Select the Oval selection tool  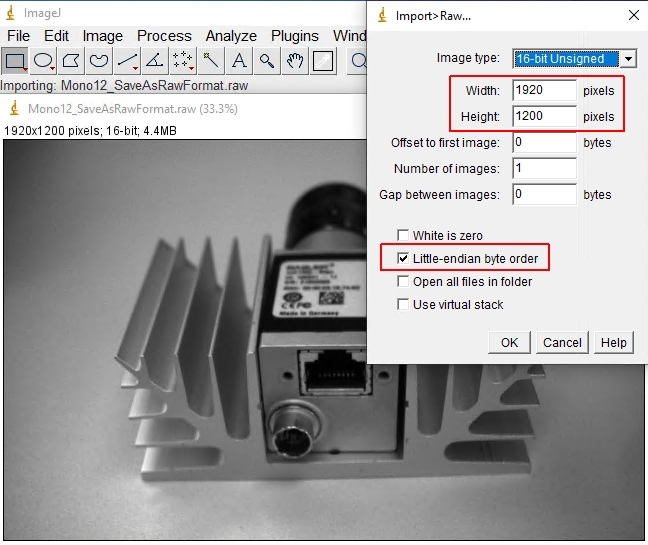tap(43, 61)
